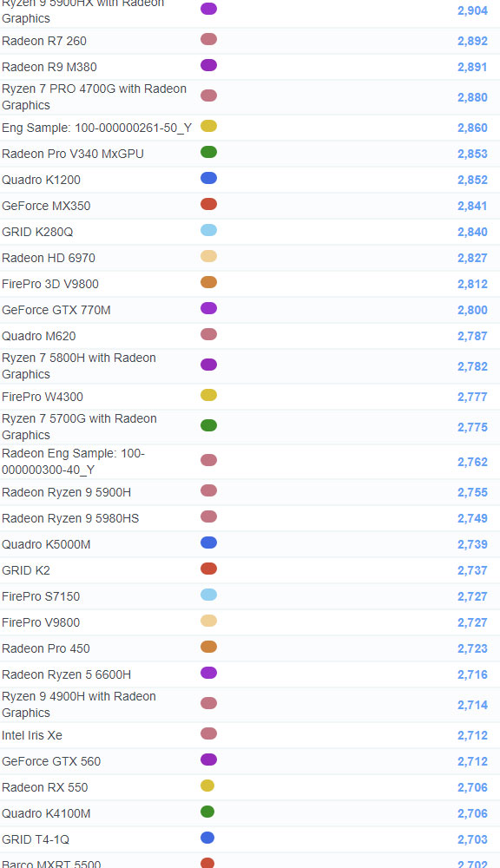The height and width of the screenshot is (868, 500).
Task: Open Ryzen 9 4900H with Radeon Graphics
Action: (x=79, y=705)
